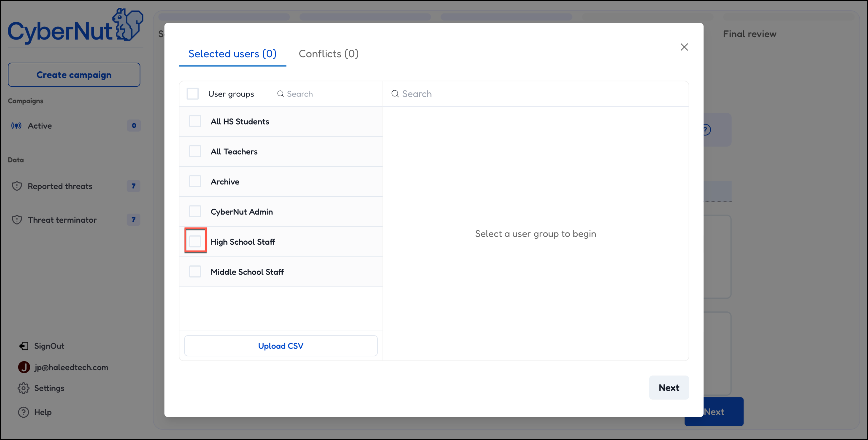The width and height of the screenshot is (868, 440).
Task: Click the Threat terminator shield icon
Action: 17,220
